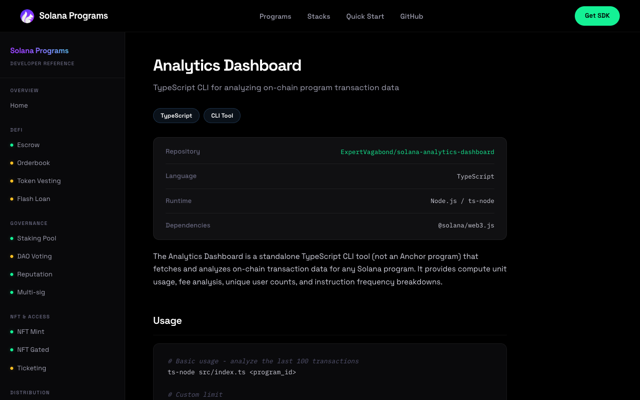640x400 pixels.
Task: Go to Home in sidebar
Action: click(x=19, y=105)
